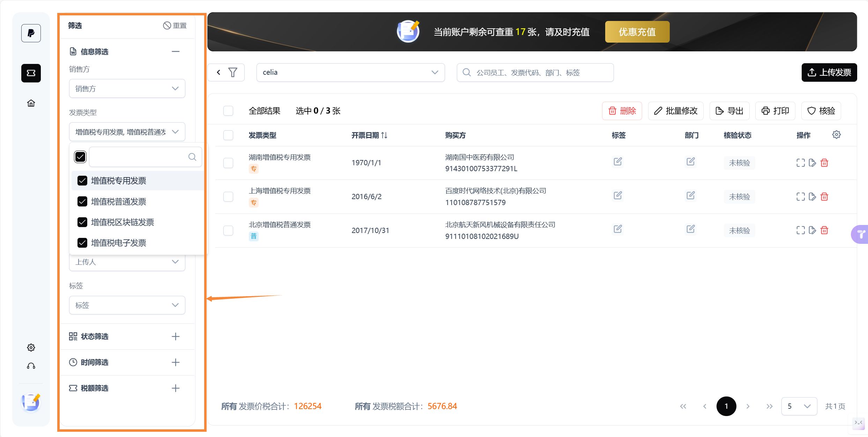The height and width of the screenshot is (437, 868).
Task: Open customer support headset icon
Action: 31,366
